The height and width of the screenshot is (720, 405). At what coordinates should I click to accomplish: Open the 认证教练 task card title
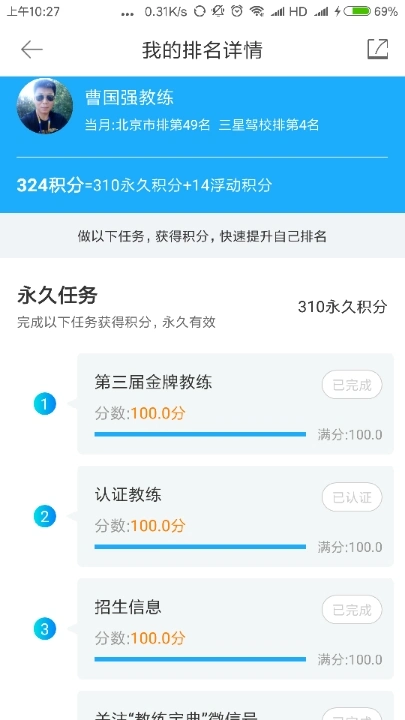pyautogui.click(x=128, y=495)
